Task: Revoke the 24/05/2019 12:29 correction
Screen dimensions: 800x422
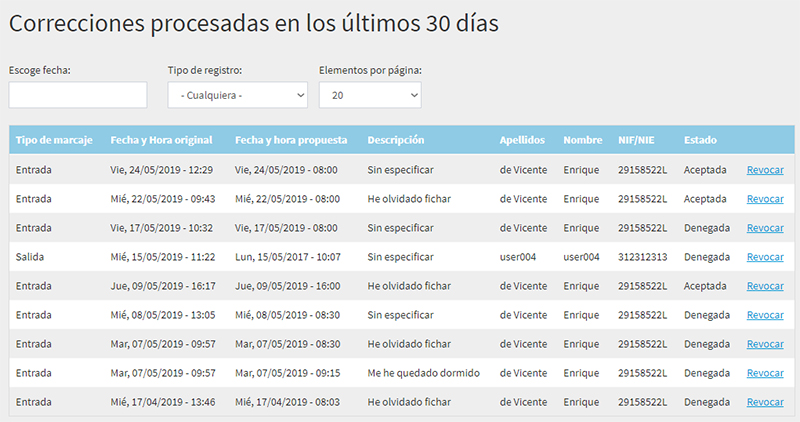Action: click(x=765, y=170)
